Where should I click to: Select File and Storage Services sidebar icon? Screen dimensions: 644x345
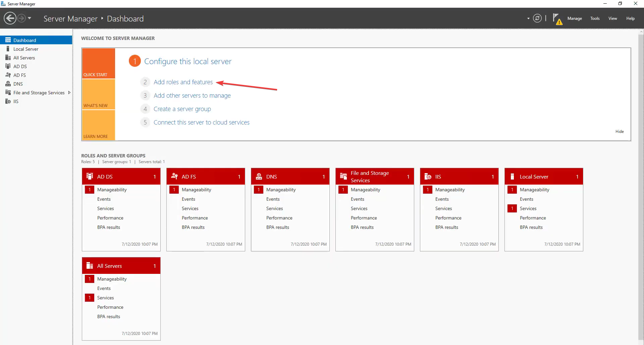[x=8, y=92]
